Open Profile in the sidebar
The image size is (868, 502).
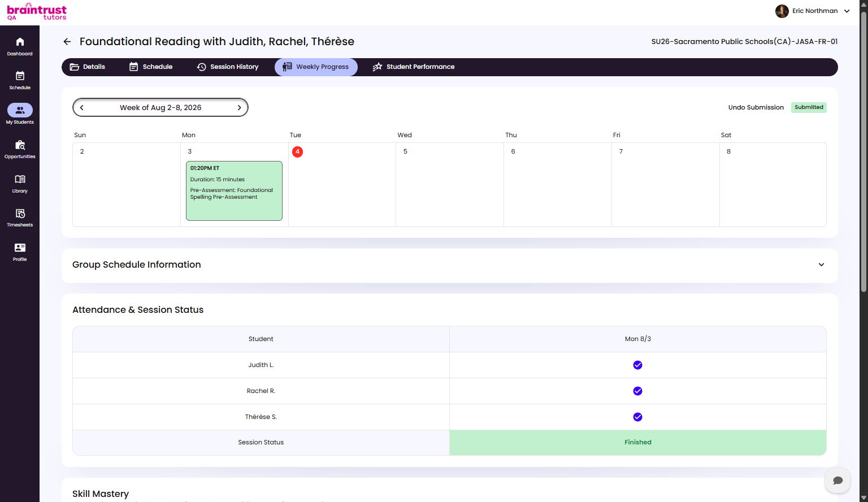coord(20,252)
